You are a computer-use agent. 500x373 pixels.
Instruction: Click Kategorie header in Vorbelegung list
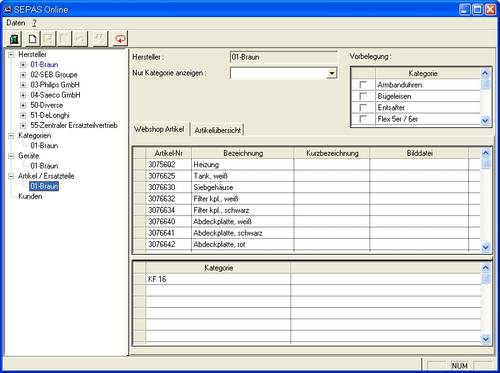423,73
